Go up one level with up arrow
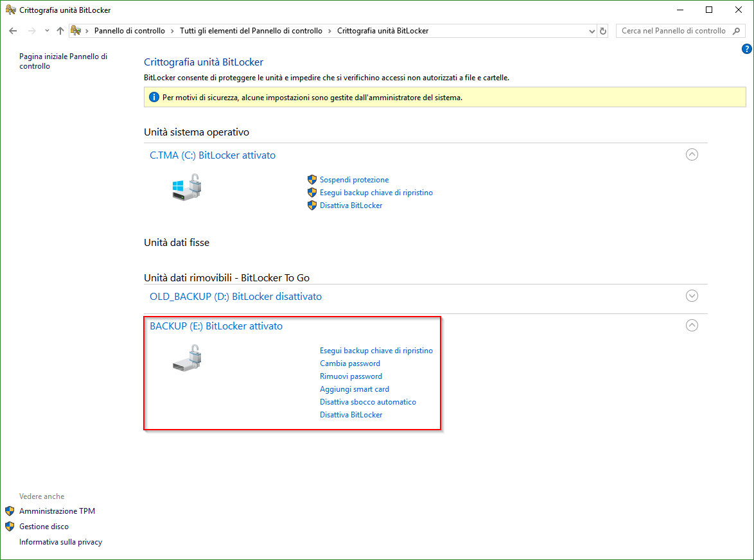Viewport: 754px width, 560px height. [60, 31]
